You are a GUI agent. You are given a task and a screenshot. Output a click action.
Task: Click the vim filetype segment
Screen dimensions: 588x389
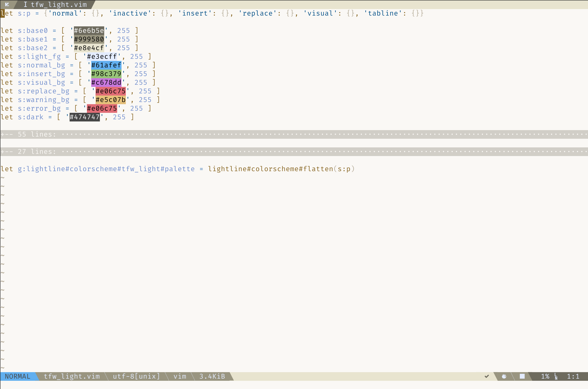coord(180,376)
